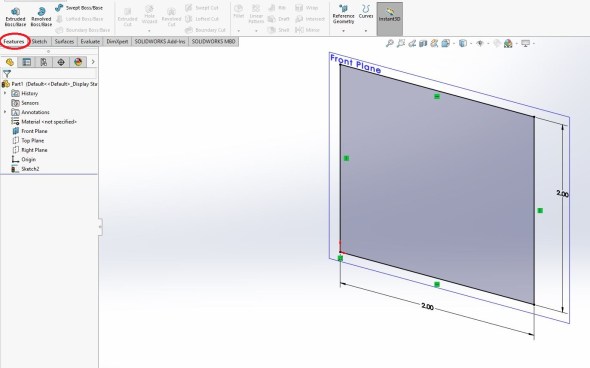This screenshot has width=590, height=368.
Task: Open Curves tool
Action: 366,12
